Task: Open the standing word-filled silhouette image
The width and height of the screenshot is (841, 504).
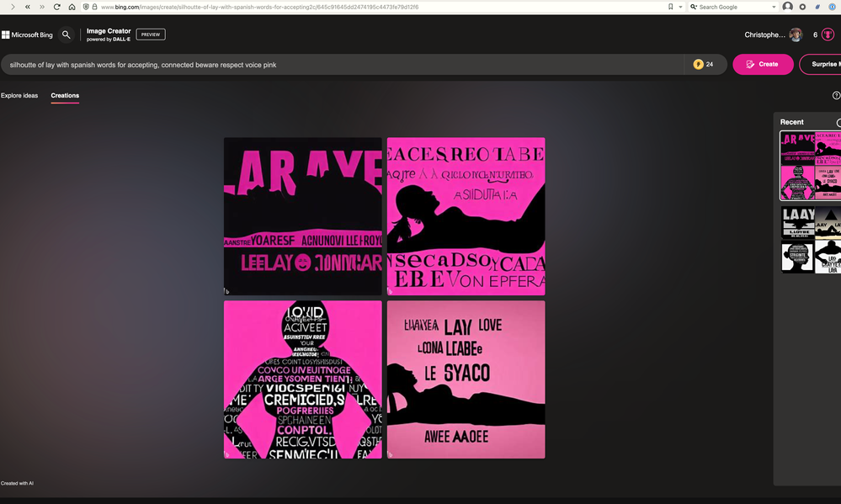Action: click(302, 379)
